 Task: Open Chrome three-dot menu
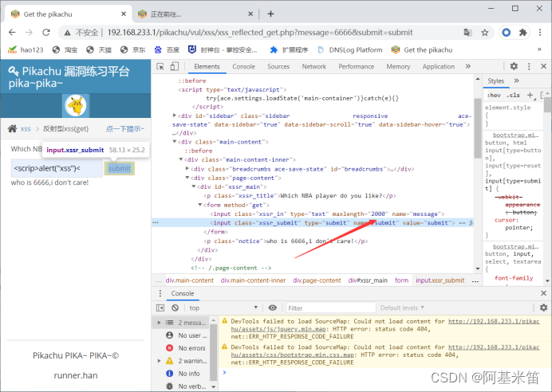pyautogui.click(x=540, y=33)
